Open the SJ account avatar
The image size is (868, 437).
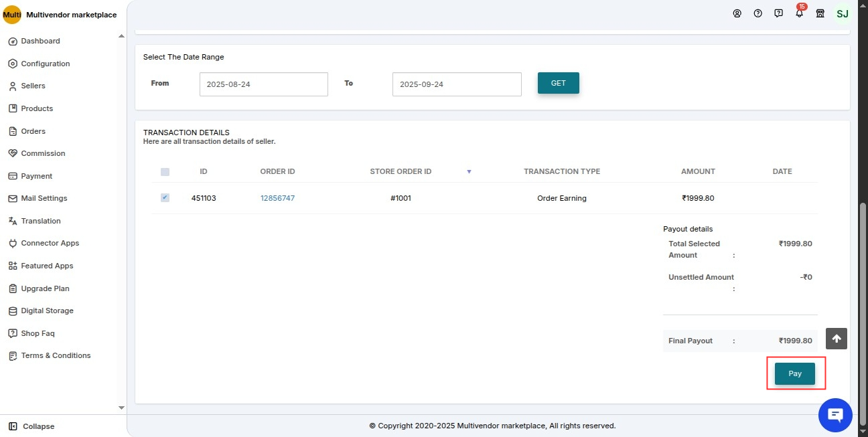click(x=843, y=13)
